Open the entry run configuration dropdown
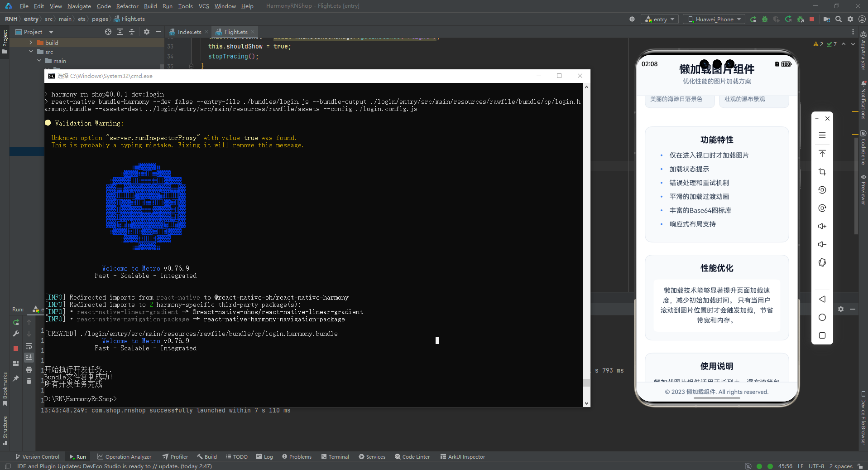The width and height of the screenshot is (868, 470). pos(660,19)
